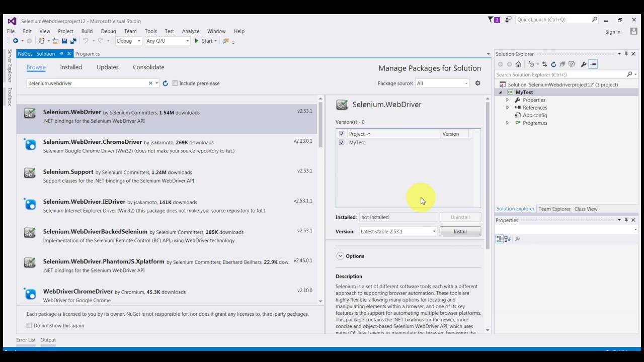Open the Server Explorer side tab

[x=10, y=66]
